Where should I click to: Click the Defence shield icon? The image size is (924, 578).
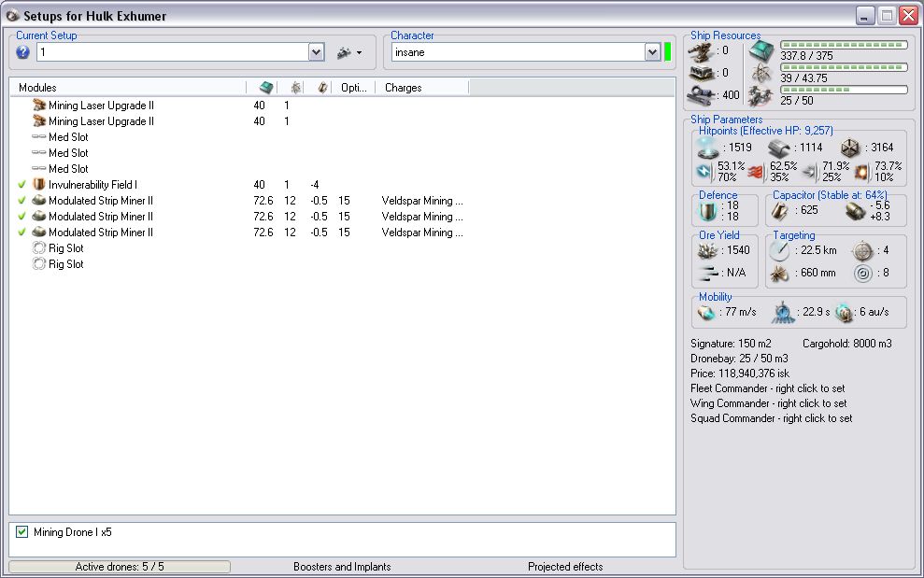[x=708, y=212]
